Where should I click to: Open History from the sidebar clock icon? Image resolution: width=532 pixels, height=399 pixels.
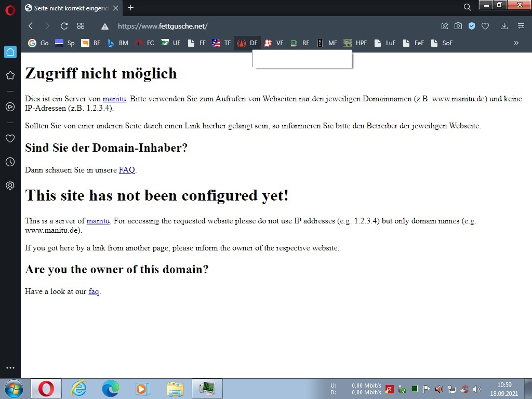pos(10,162)
